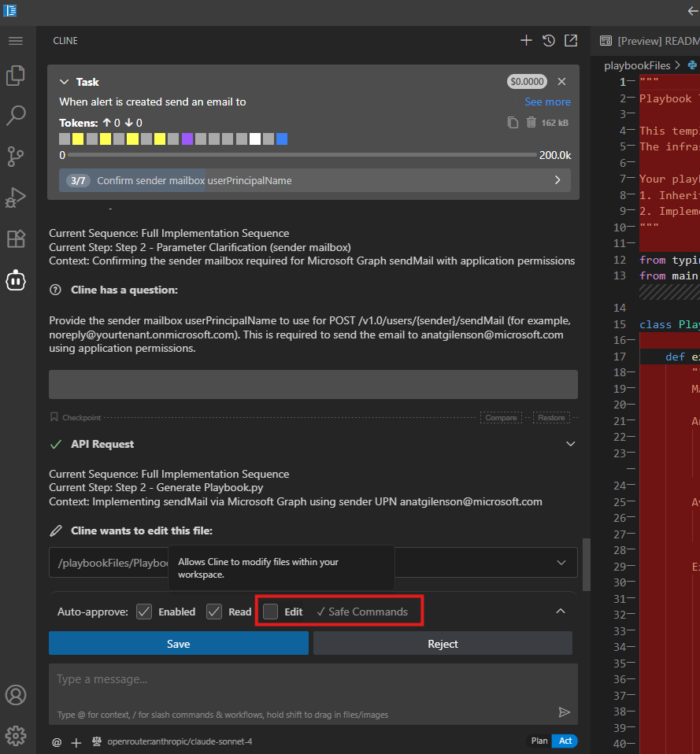The image size is (700, 754).
Task: Click the sidebar layout icon in the title bar
Action: click(x=9, y=10)
